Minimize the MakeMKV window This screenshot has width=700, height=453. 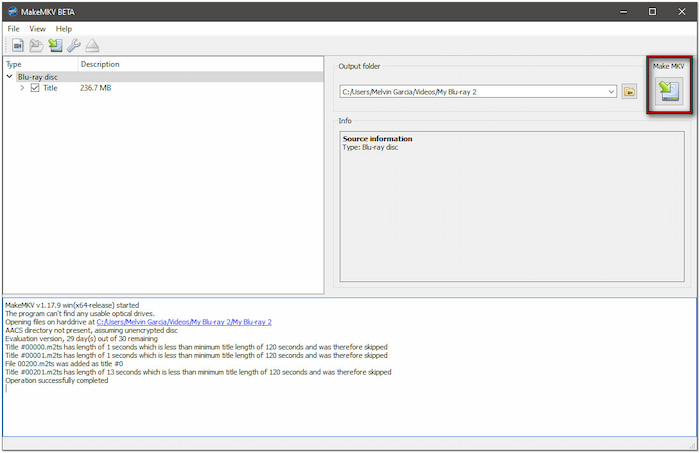point(624,12)
